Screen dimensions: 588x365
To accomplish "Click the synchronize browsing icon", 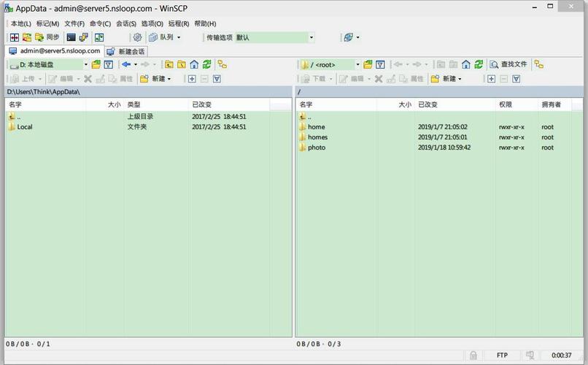I will (27, 37).
